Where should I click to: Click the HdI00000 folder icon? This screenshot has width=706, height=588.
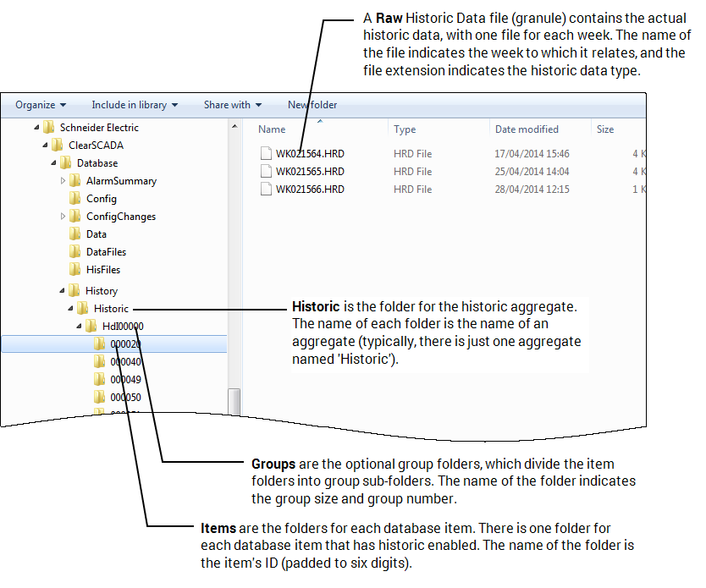pos(90,326)
